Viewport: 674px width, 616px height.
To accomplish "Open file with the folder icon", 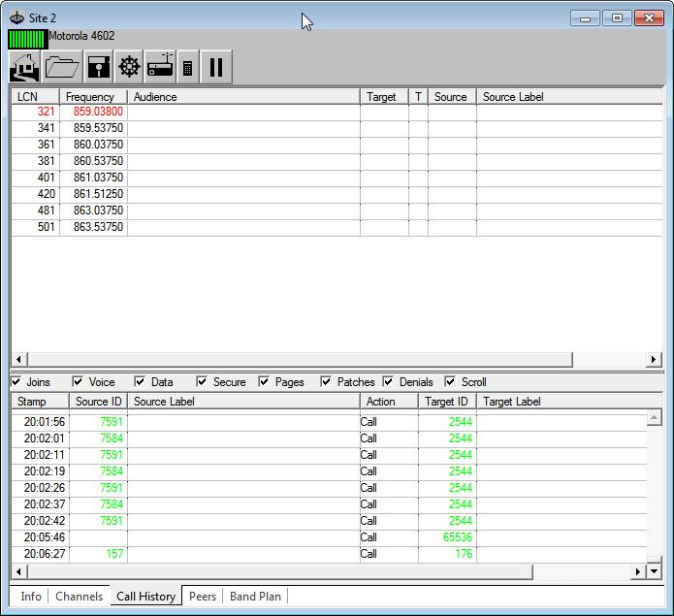I will pyautogui.click(x=62, y=67).
